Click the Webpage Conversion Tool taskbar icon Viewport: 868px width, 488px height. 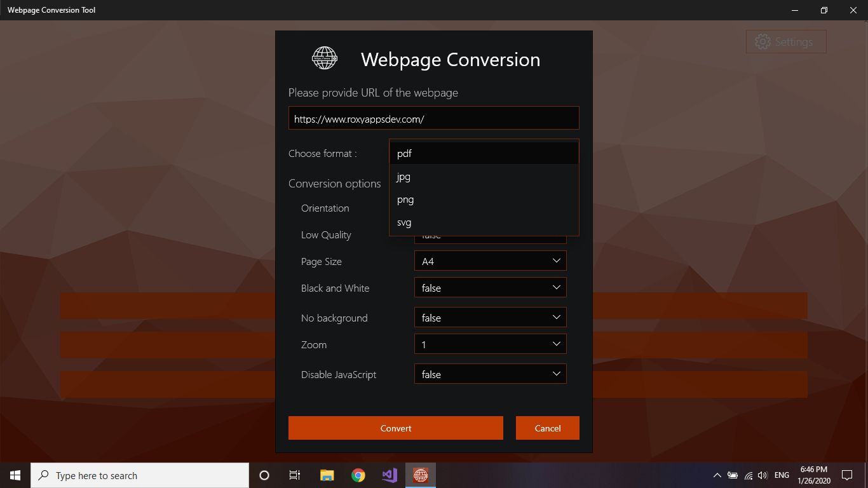click(420, 475)
